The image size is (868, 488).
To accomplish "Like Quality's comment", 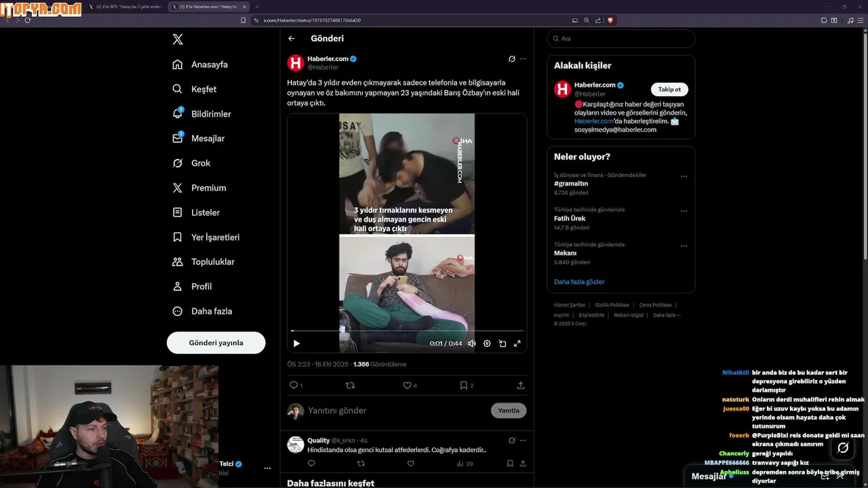I will tap(410, 464).
